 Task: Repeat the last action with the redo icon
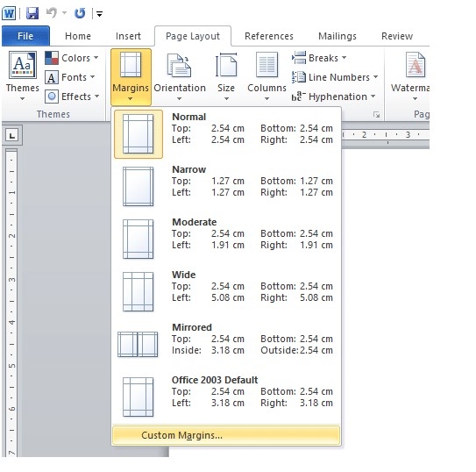pos(80,13)
